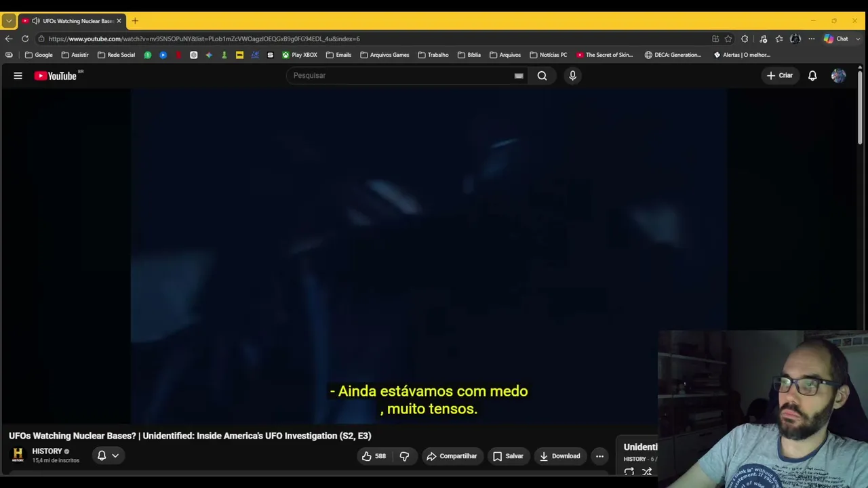
Task: Open browser extensions menu
Action: click(745, 39)
